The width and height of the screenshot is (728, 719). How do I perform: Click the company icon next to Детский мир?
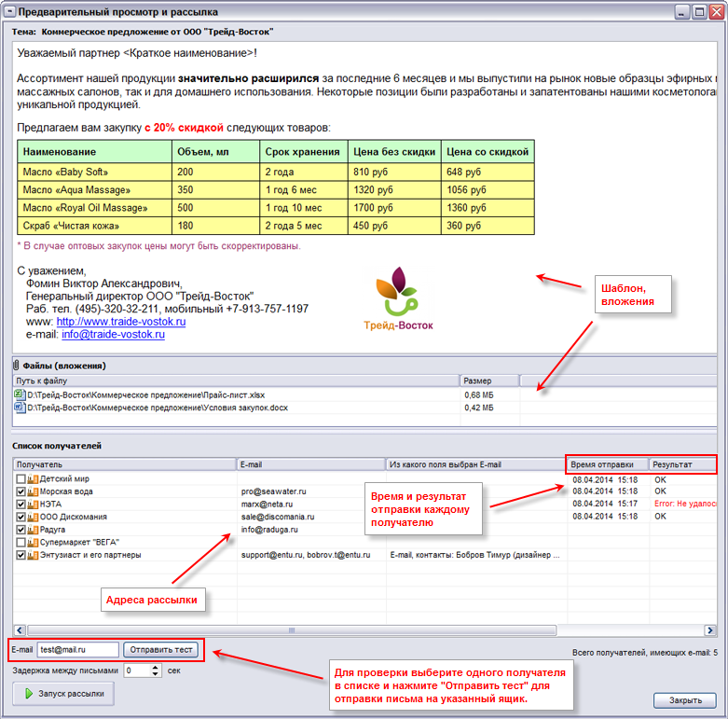(33, 478)
